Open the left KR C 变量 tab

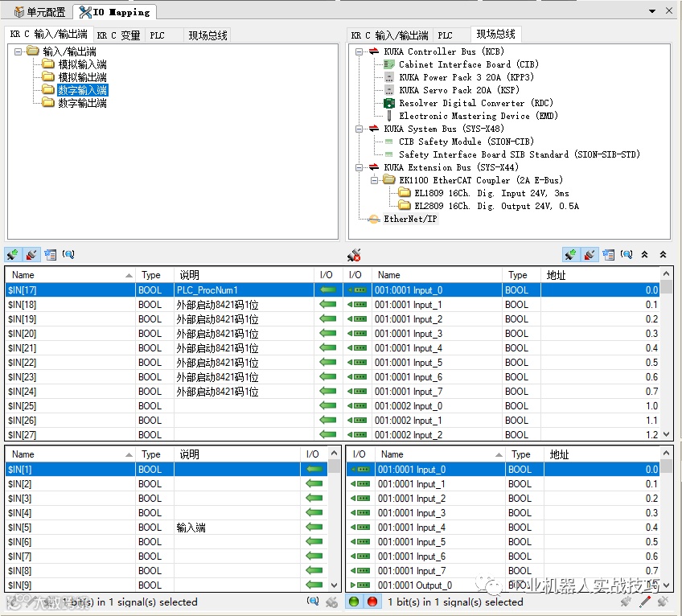pos(118,35)
